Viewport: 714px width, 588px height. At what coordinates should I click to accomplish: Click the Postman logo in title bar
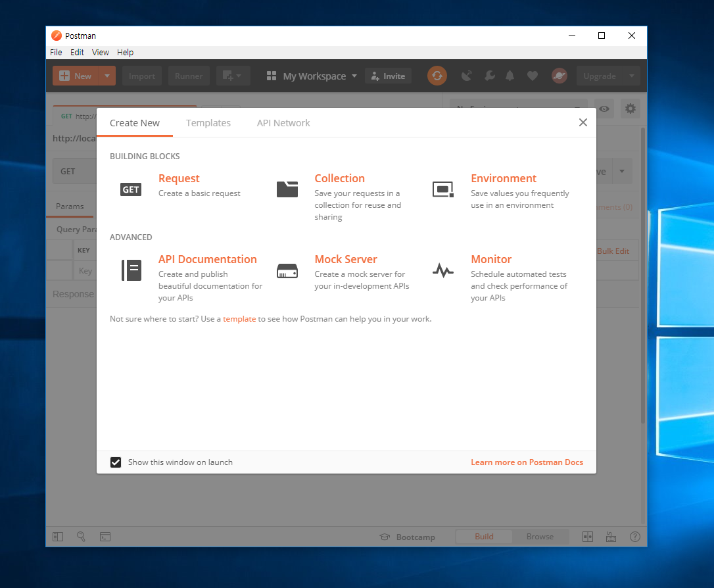57,36
